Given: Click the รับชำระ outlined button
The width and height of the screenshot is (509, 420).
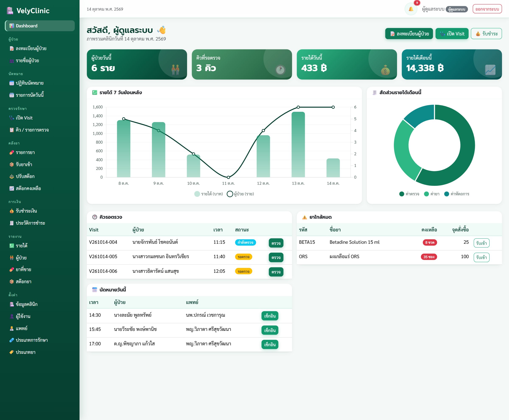Looking at the screenshot, I should click(x=486, y=34).
